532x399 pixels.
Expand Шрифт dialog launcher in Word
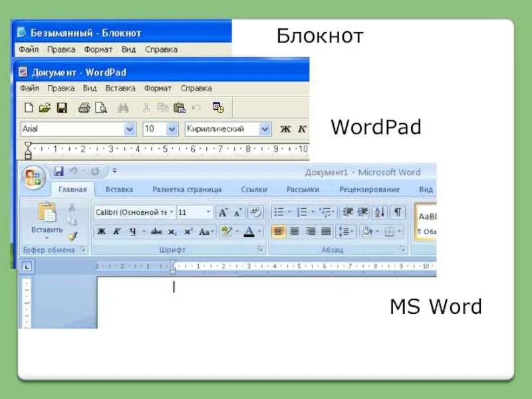pyautogui.click(x=260, y=249)
